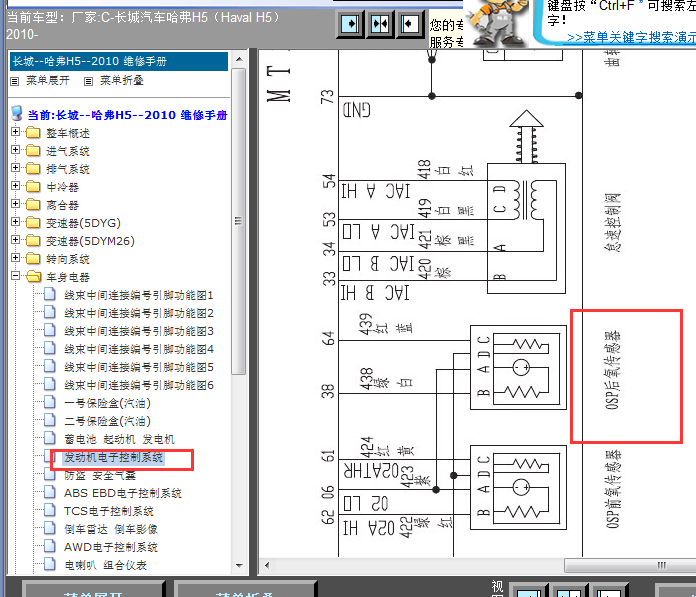Click the split-panels double-arrow icon
This screenshot has width=696, height=597.
coord(380,24)
